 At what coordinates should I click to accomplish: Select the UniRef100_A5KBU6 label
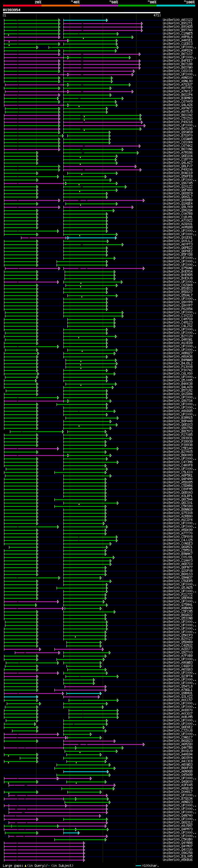(178, 860)
